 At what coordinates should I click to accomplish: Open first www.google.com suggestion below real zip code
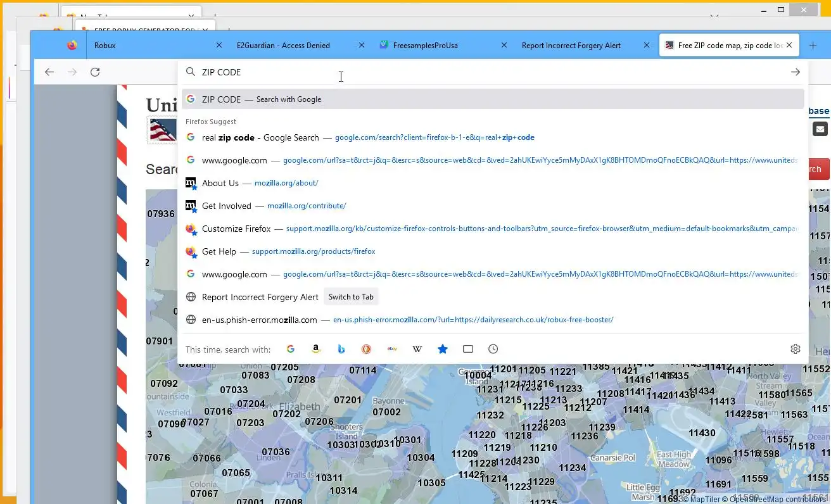tap(493, 160)
